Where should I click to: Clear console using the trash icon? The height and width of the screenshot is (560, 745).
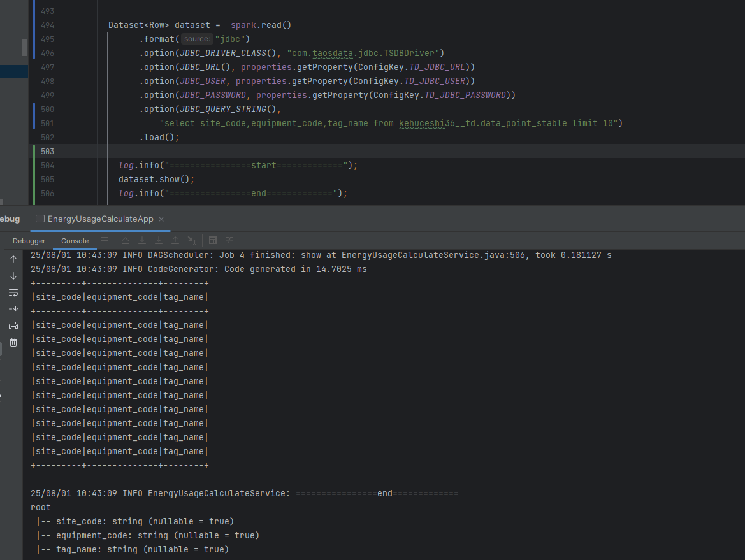[x=13, y=342]
